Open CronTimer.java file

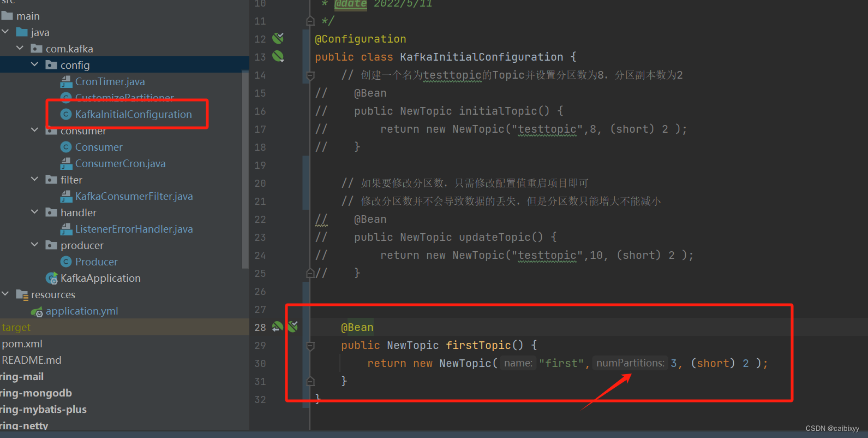tap(110, 81)
